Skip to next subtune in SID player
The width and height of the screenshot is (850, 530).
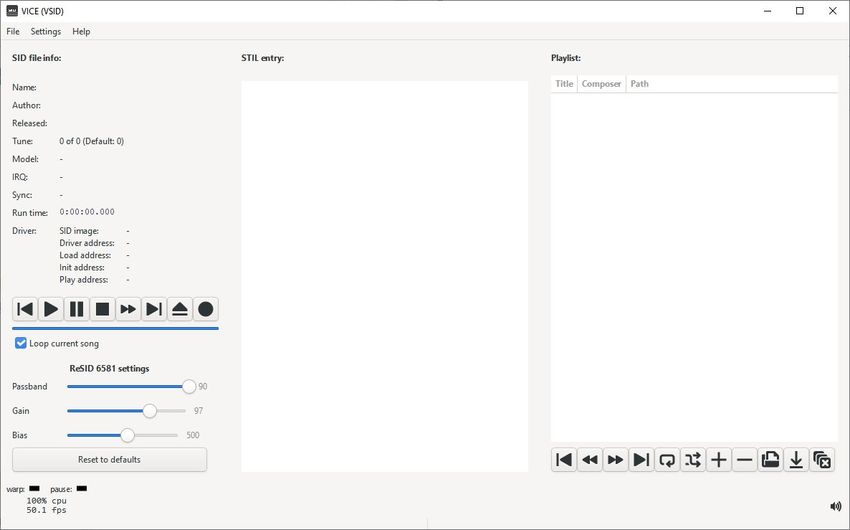[x=154, y=309]
